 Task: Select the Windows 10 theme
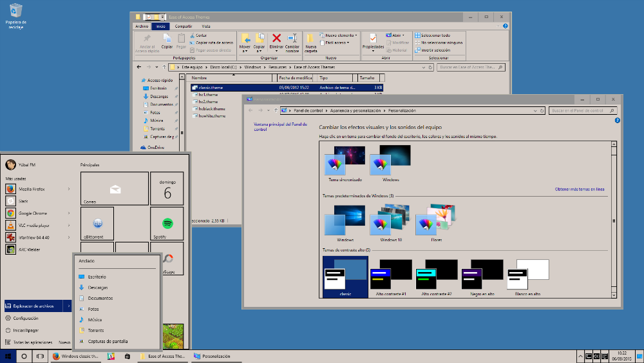[391, 222]
